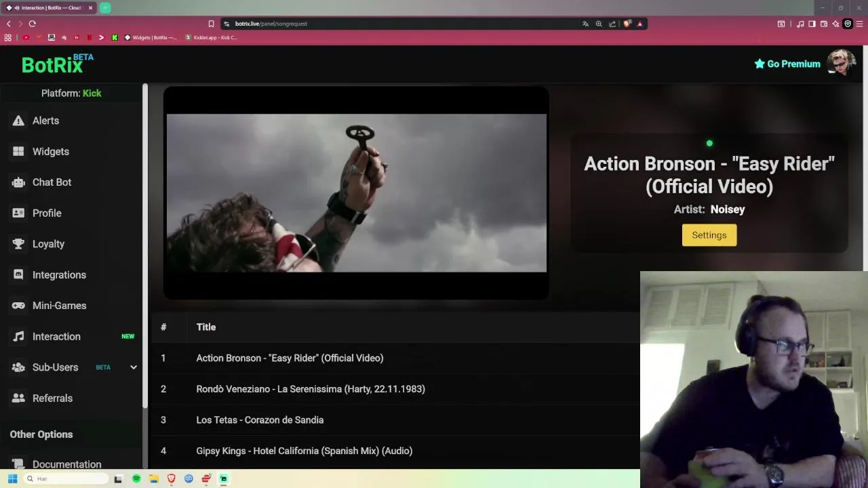This screenshot has height=488, width=868.
Task: Click the Title column header
Action: coord(206,327)
